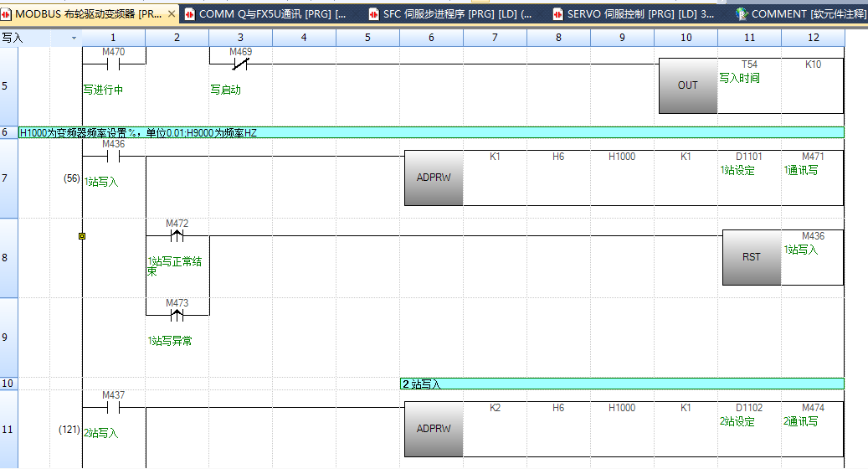Open the COMMENT 软元件注释 tab
868x469 pixels.
[x=799, y=14]
